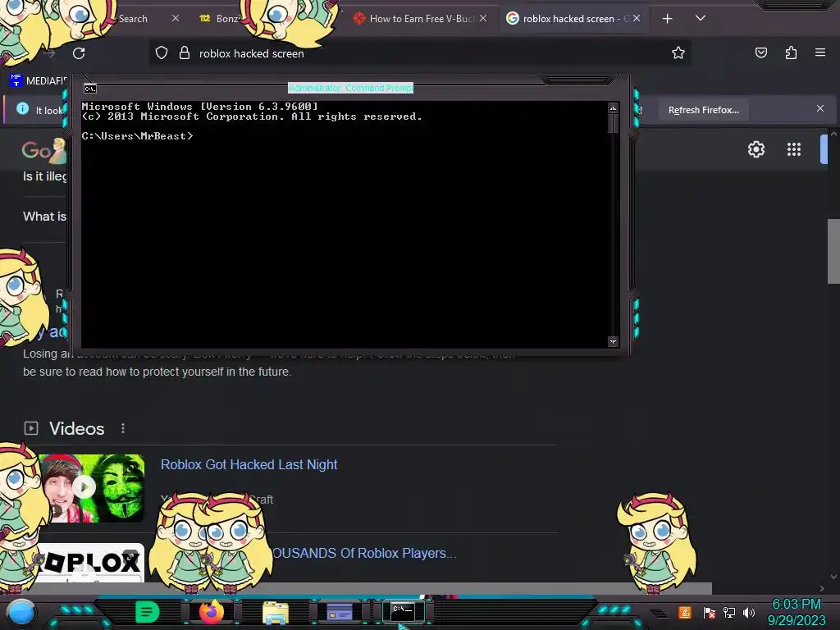Open the taskbar clock showing 6:03 PM
The width and height of the screenshot is (840, 630).
click(796, 612)
